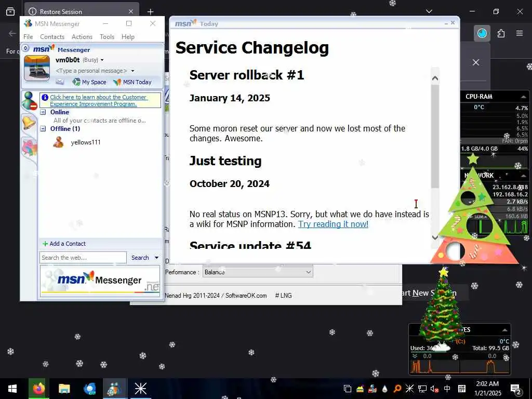This screenshot has width=532, height=399.
Task: Open the blue globe mail app on the taskbar
Action: coord(89,389)
